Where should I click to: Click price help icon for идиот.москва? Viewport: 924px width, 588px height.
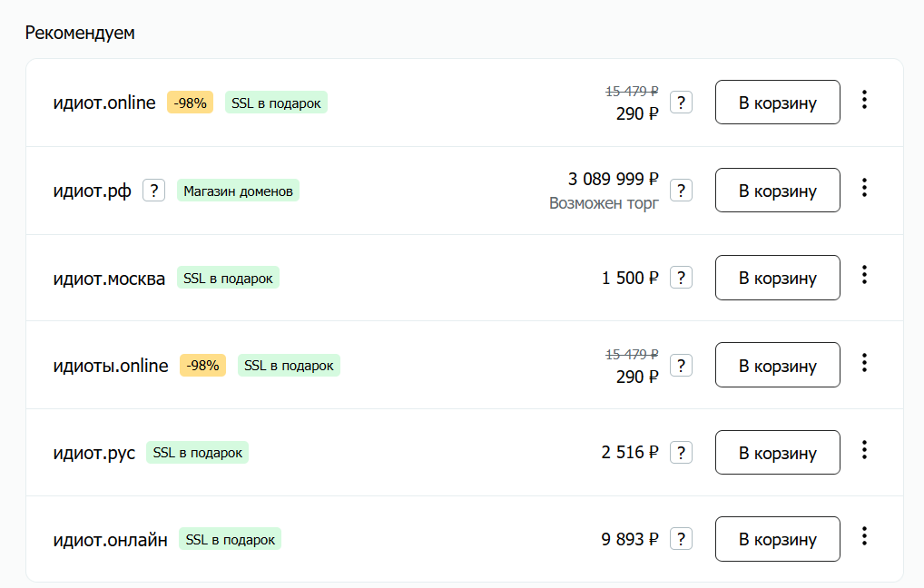pos(682,278)
